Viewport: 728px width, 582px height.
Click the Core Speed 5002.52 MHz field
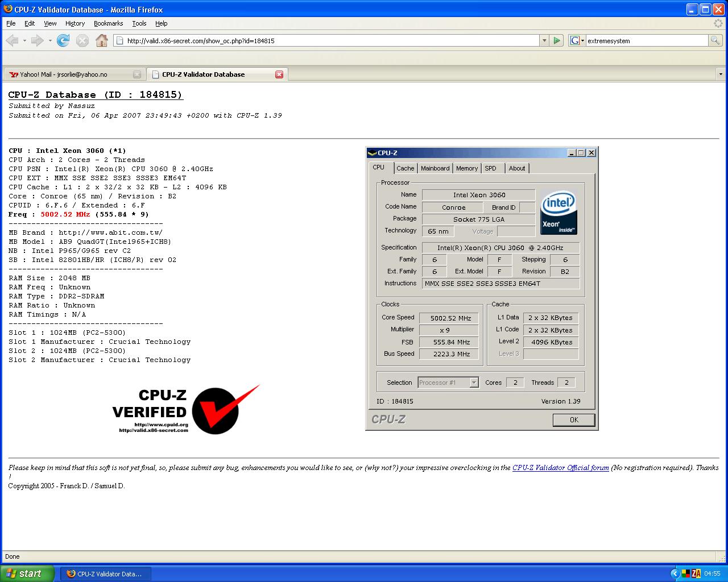(x=449, y=318)
